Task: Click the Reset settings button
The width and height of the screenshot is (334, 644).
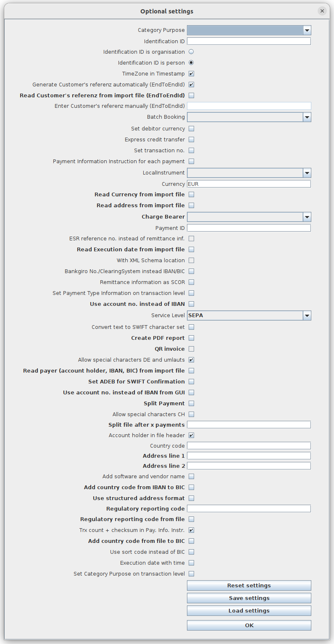Action: pos(249,586)
